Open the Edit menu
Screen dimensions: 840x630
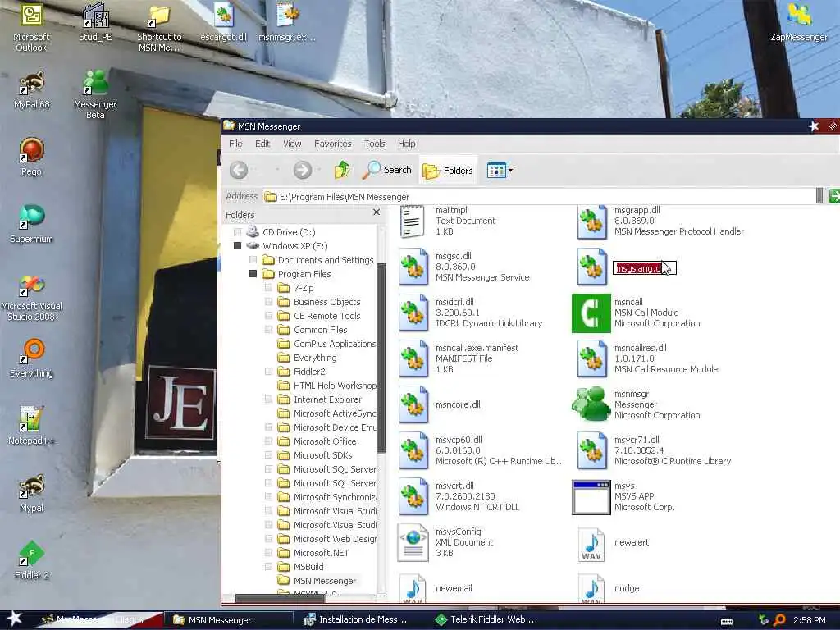pyautogui.click(x=262, y=144)
